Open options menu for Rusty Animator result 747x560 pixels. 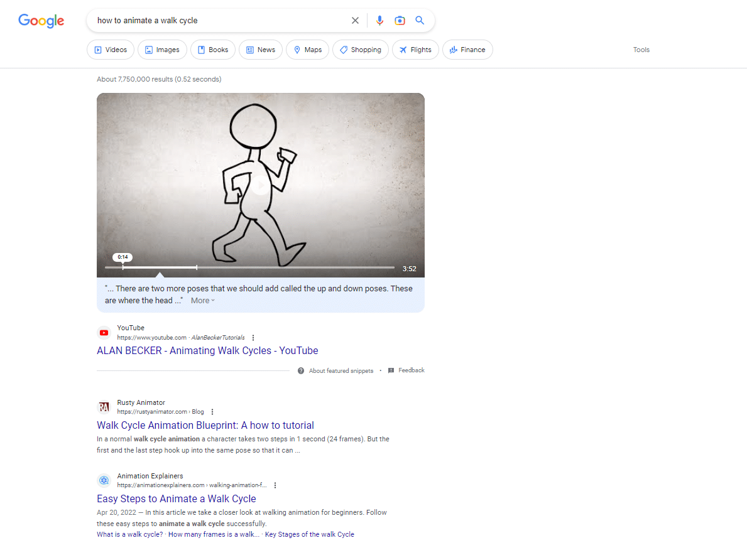pos(212,412)
